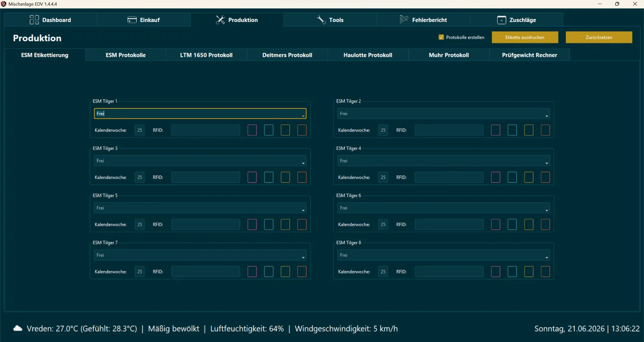Open the ESM Tilger 5 dropdown arrow
This screenshot has width=644, height=342.
303,210
